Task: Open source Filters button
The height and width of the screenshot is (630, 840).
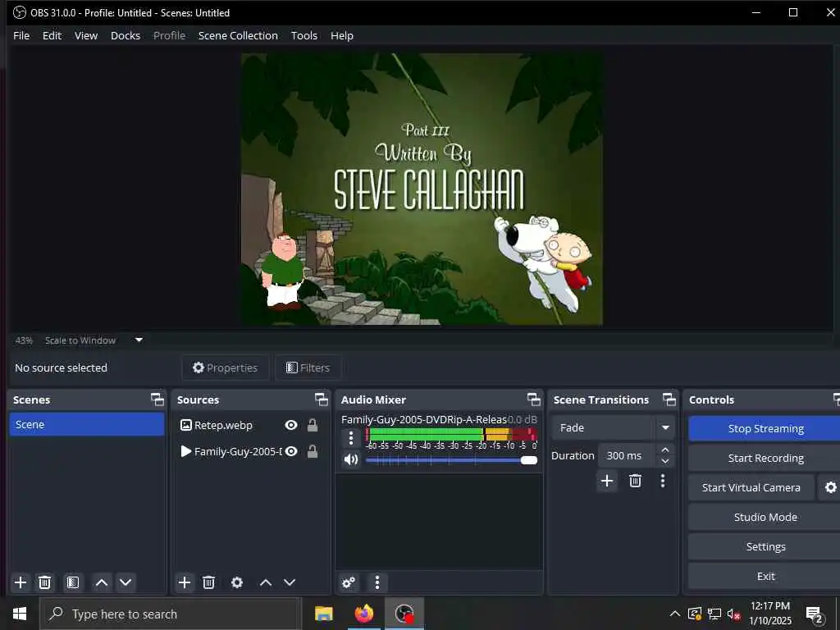Action: pos(308,367)
